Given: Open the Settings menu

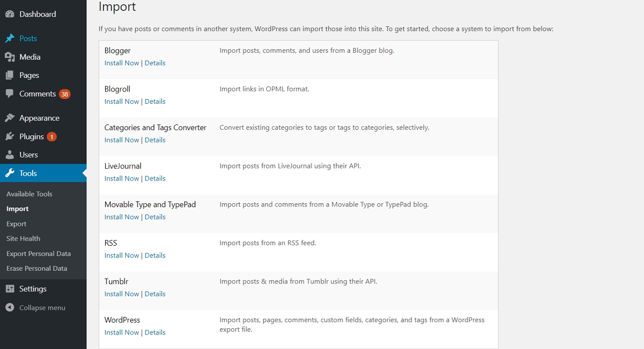Looking at the screenshot, I should coord(33,289).
